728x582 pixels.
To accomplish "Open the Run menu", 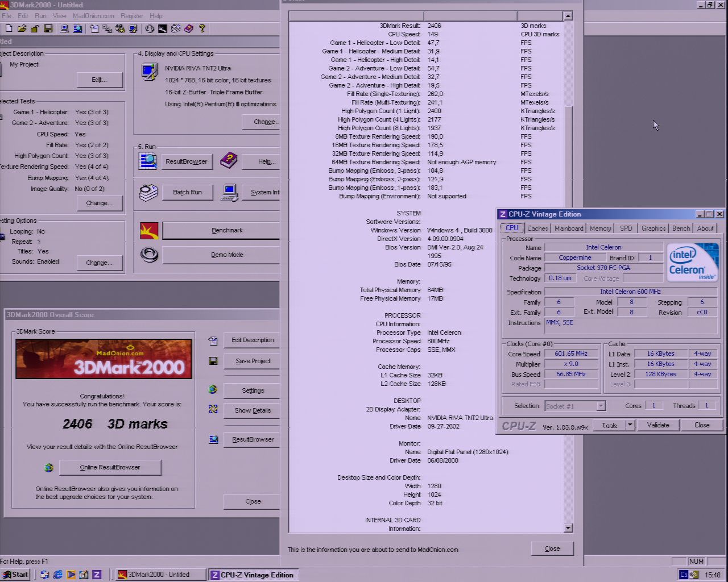I will click(40, 16).
